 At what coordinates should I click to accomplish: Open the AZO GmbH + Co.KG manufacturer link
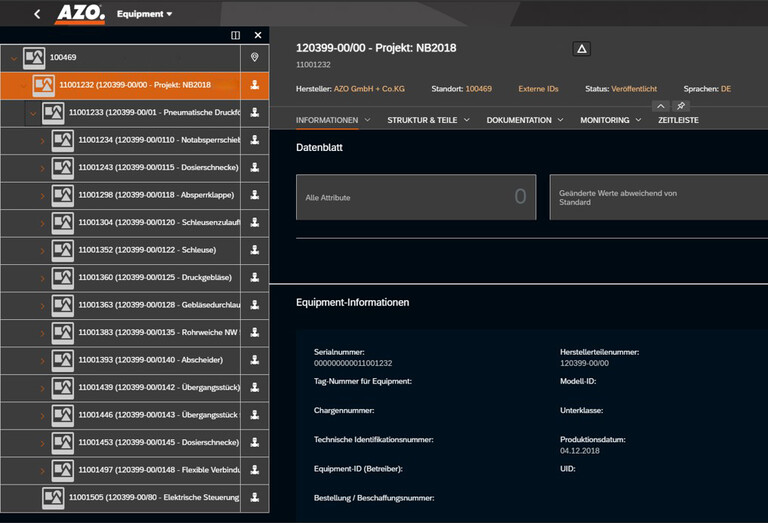click(x=369, y=89)
